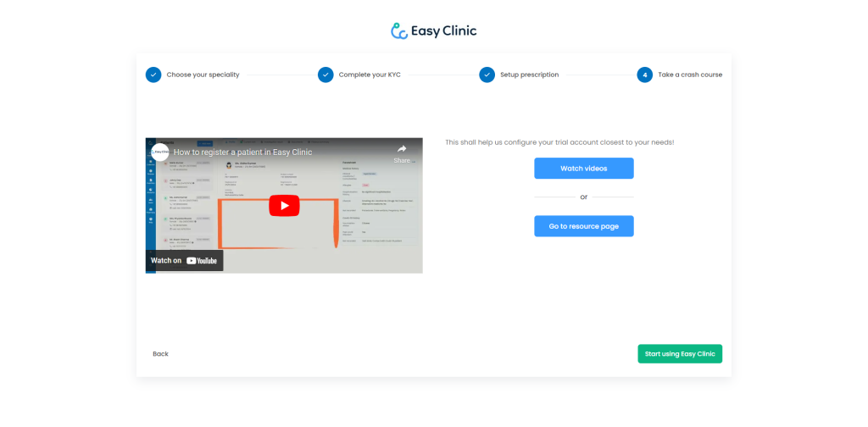This screenshot has width=868, height=427.
Task: Open the Easy Clinic channel avatar on video
Action: [x=159, y=152]
